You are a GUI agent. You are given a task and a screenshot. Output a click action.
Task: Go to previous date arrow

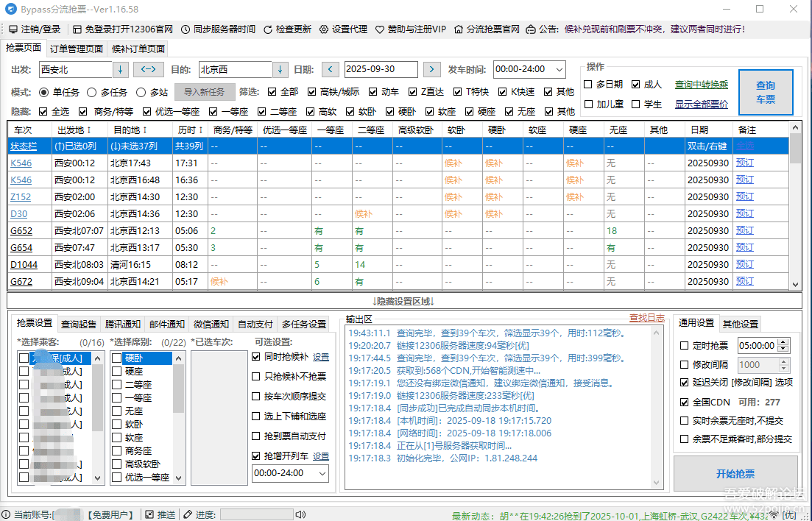(331, 69)
